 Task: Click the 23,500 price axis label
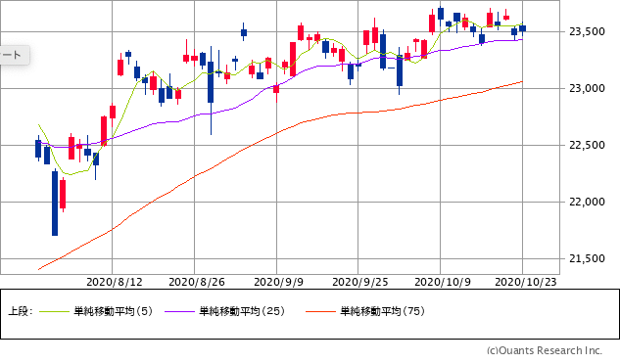click(587, 31)
